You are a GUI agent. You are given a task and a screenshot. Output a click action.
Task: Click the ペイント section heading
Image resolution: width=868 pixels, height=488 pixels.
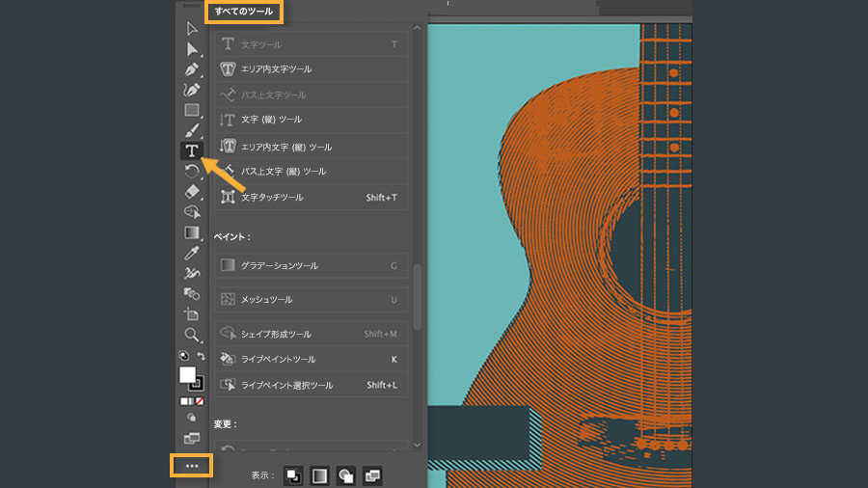[231, 237]
